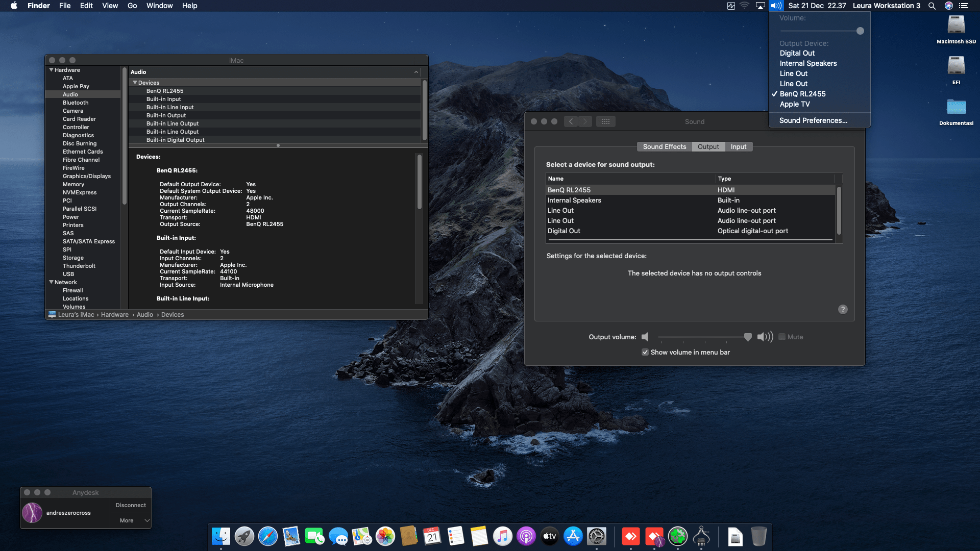Enable the Mute checkbox
The image size is (980, 551).
pos(781,337)
